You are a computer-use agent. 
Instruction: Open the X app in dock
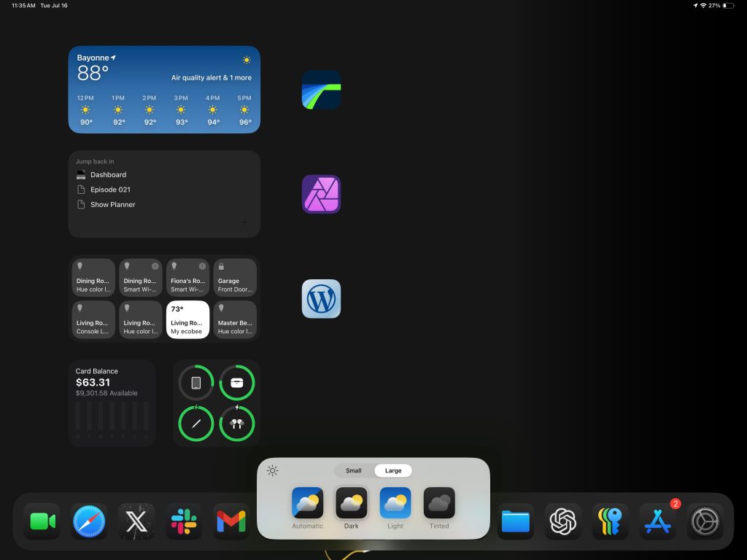tap(136, 521)
